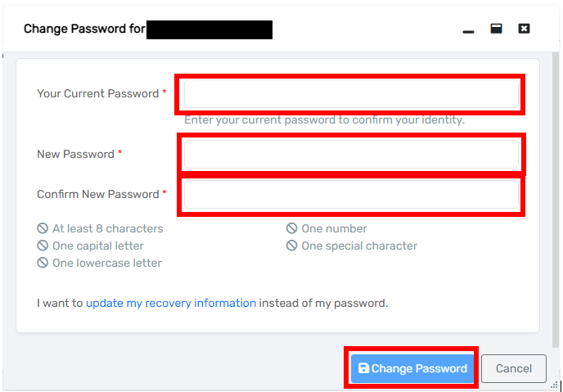The image size is (563, 392).
Task: Click the floppy disk icon on Change Password
Action: [x=363, y=368]
